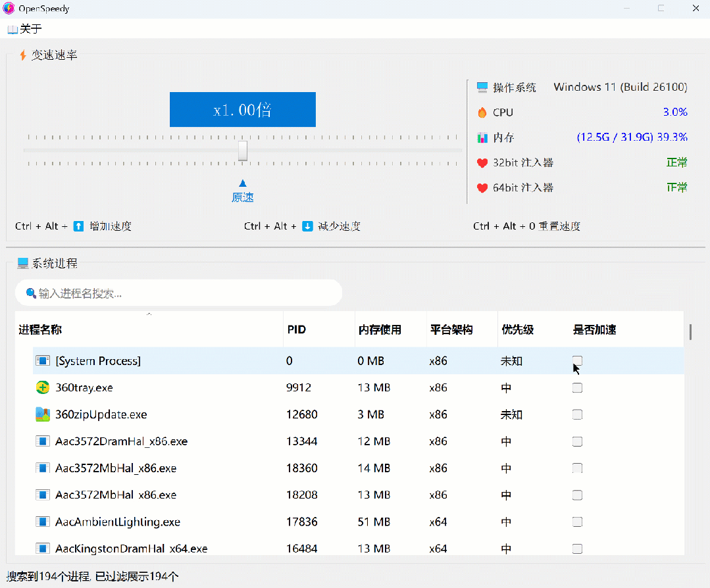
Task: Click the heart icon for 64bit 注入器
Action: [x=482, y=187]
